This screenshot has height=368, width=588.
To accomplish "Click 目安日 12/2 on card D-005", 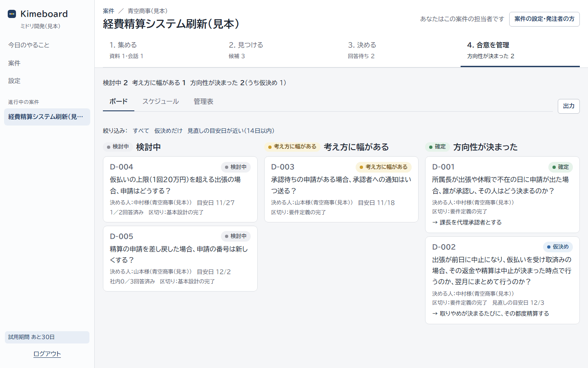I will pyautogui.click(x=214, y=272).
